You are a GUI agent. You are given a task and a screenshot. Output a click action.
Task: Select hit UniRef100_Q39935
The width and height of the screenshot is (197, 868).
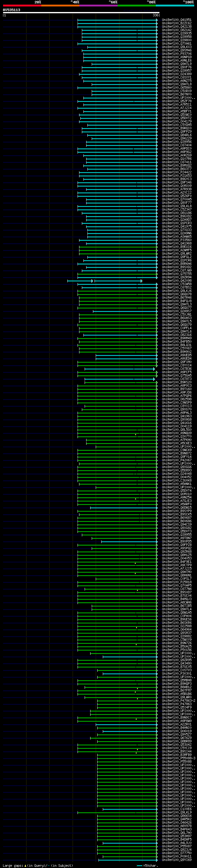click(x=176, y=33)
